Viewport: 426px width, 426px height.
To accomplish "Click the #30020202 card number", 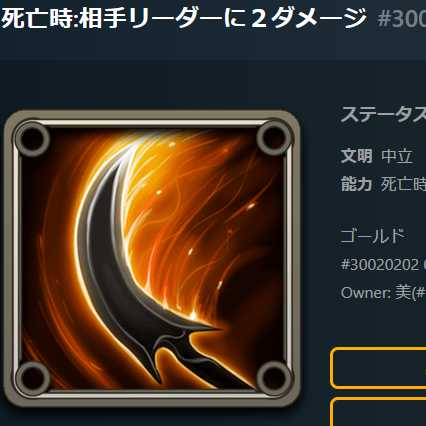I will tap(380, 265).
